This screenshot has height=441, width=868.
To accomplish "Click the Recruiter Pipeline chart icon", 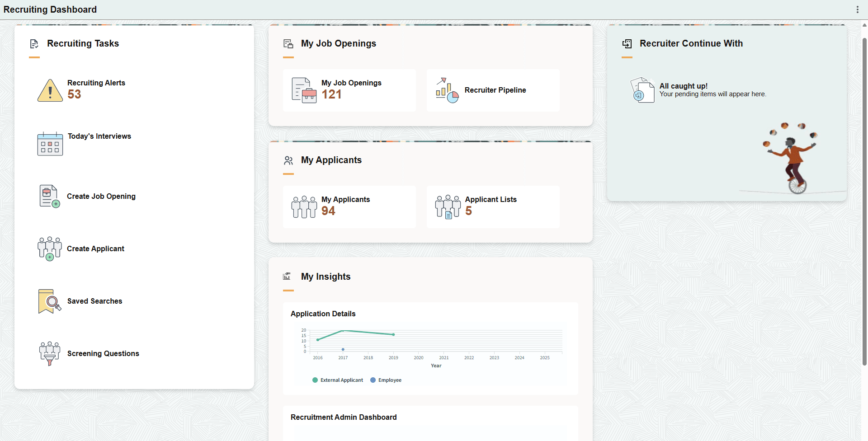I will [x=447, y=90].
